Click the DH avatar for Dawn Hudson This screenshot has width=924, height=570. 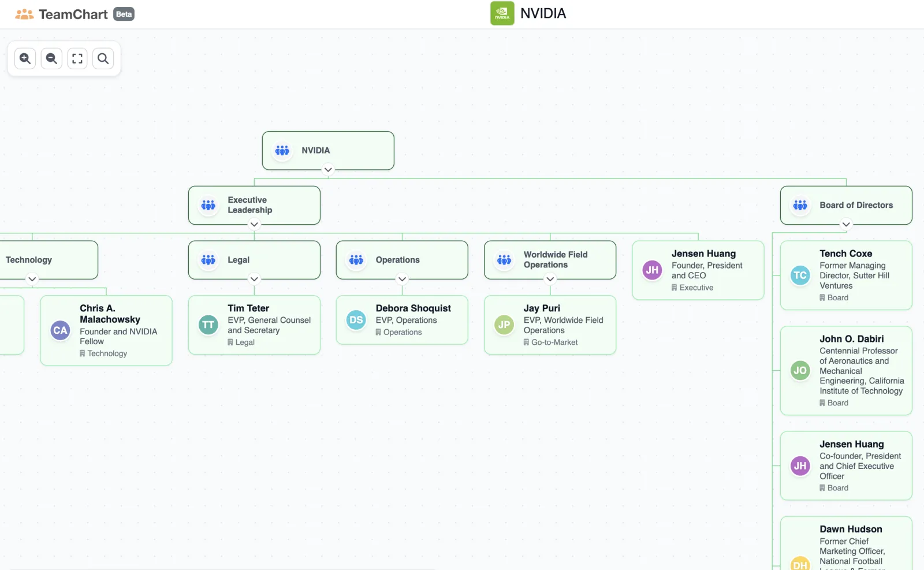click(x=800, y=564)
